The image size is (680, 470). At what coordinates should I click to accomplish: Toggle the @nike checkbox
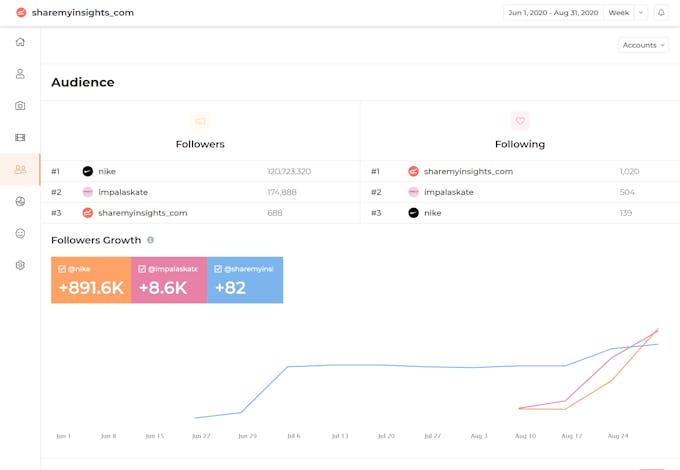pos(62,269)
